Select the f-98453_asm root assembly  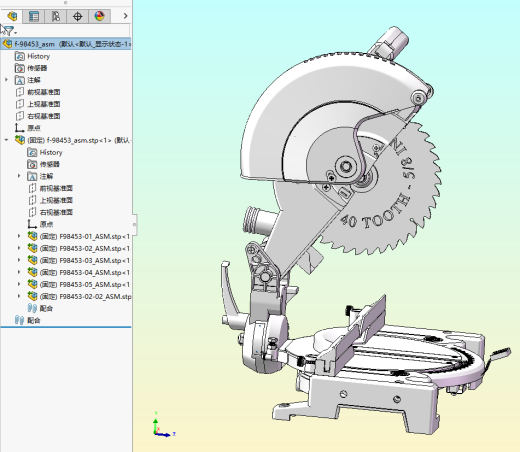click(x=66, y=44)
